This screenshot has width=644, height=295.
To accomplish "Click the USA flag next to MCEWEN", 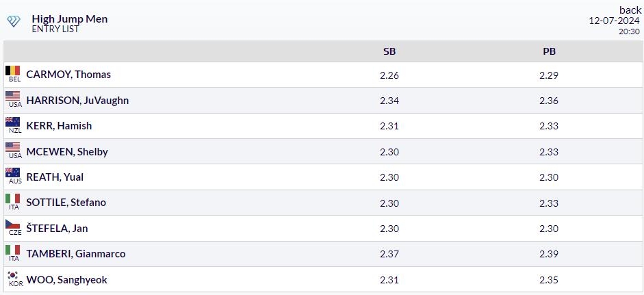I will (x=13, y=148).
